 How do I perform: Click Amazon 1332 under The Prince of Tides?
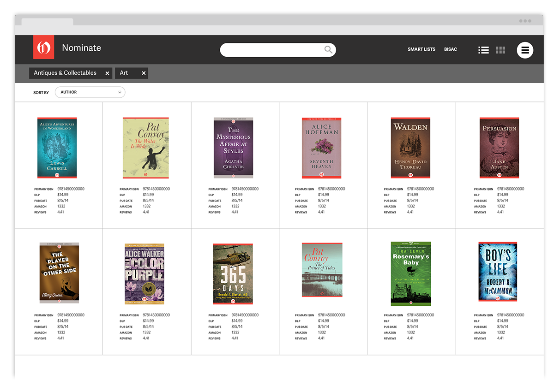322,333
